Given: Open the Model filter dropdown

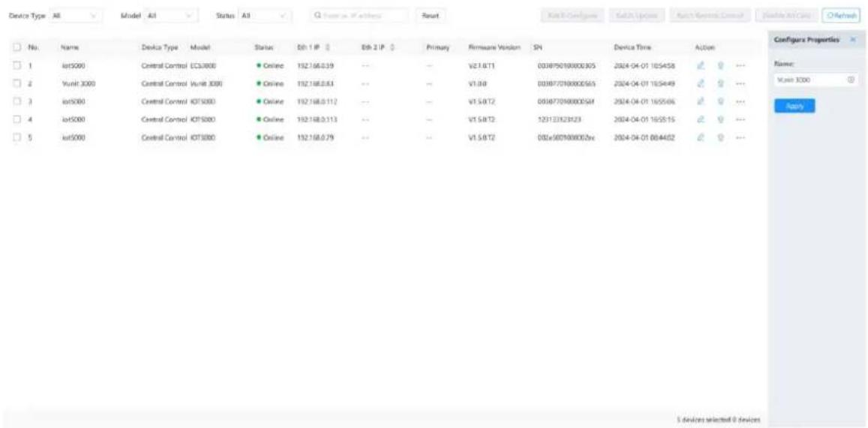Looking at the screenshot, I should (170, 16).
